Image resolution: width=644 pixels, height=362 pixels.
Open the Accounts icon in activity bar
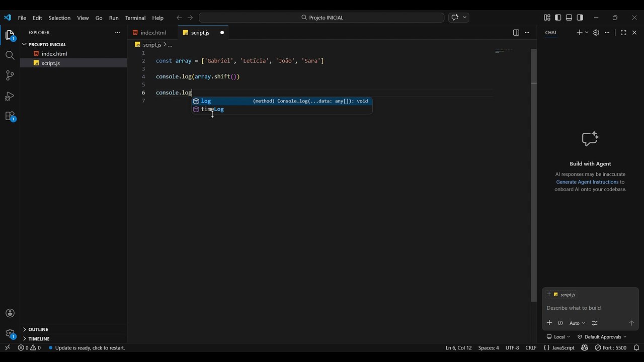click(10, 313)
